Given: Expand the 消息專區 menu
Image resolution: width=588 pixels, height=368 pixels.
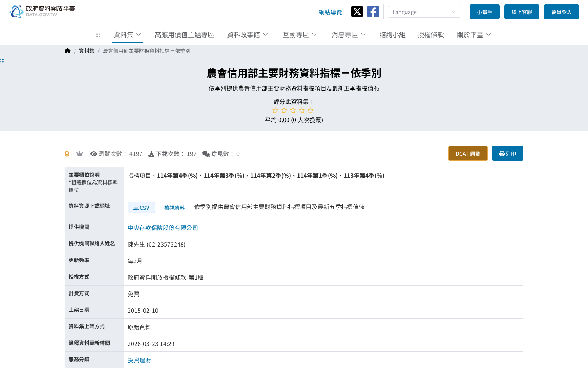Looking at the screenshot, I should (349, 35).
